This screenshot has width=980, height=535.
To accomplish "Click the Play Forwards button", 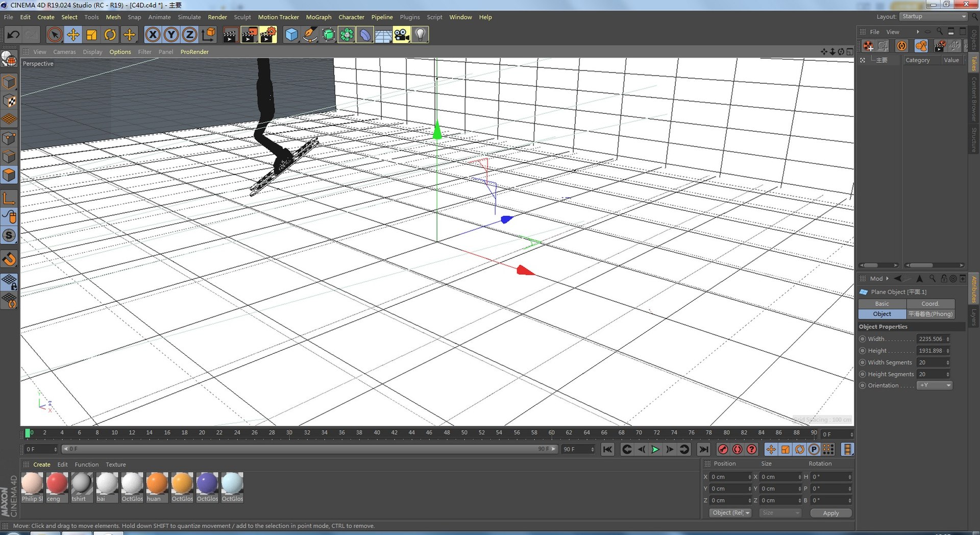I will point(655,449).
